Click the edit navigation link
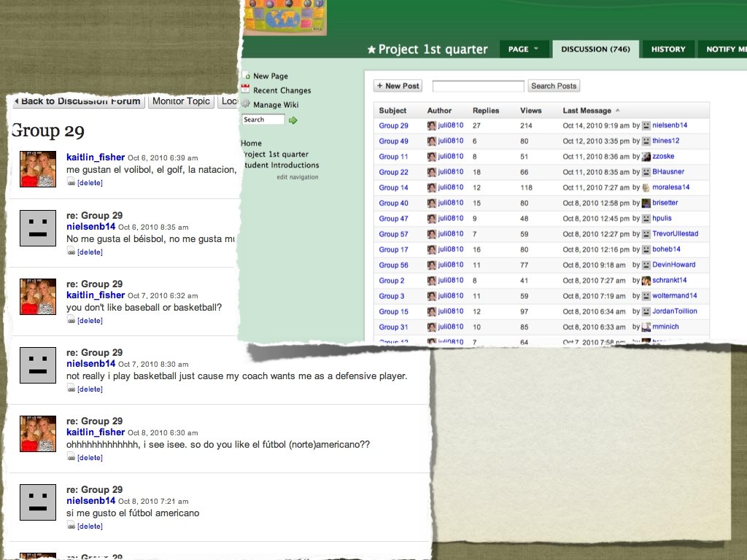The image size is (747, 560). coord(298,177)
